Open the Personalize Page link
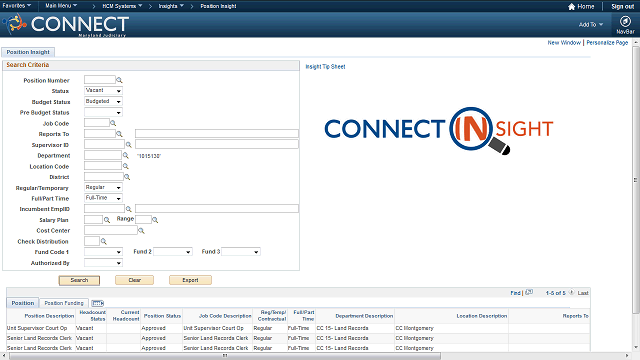Viewport: 640px width, 360px height. [x=607, y=42]
